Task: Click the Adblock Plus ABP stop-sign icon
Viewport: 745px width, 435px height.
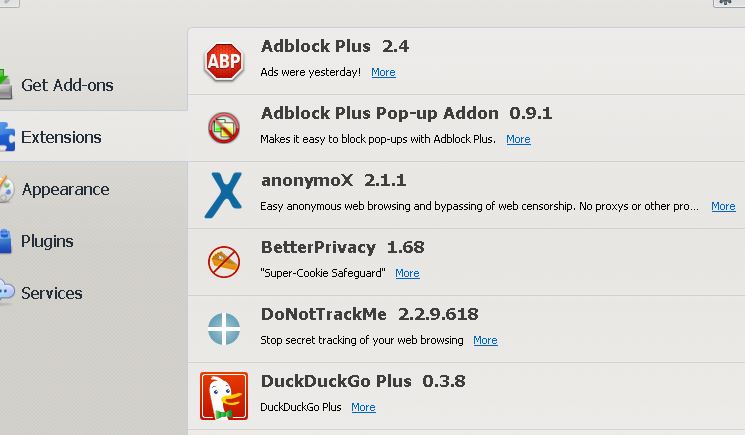Action: tap(224, 61)
